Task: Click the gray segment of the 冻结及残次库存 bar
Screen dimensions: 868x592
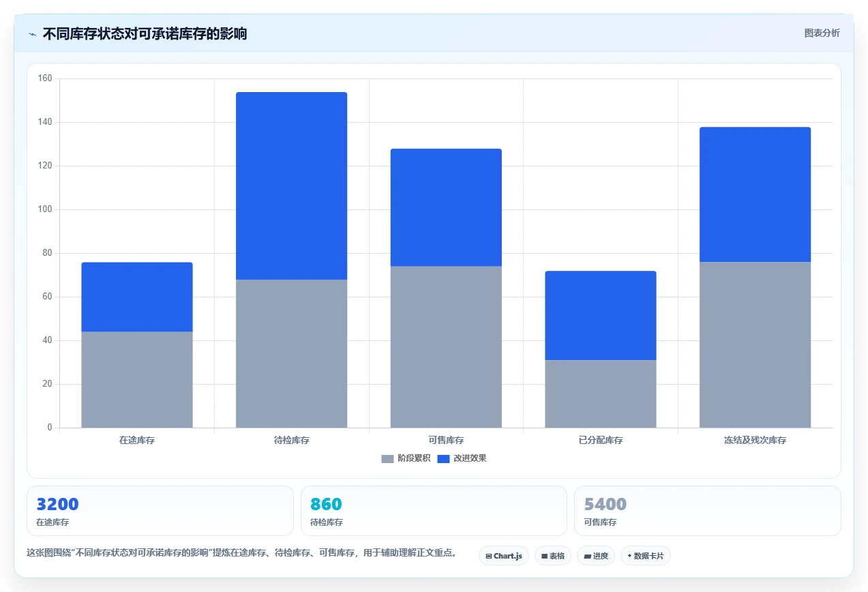Action: 755,345
